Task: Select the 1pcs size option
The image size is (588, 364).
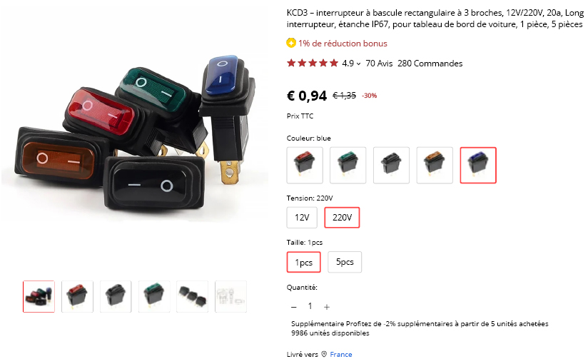Action: (304, 262)
